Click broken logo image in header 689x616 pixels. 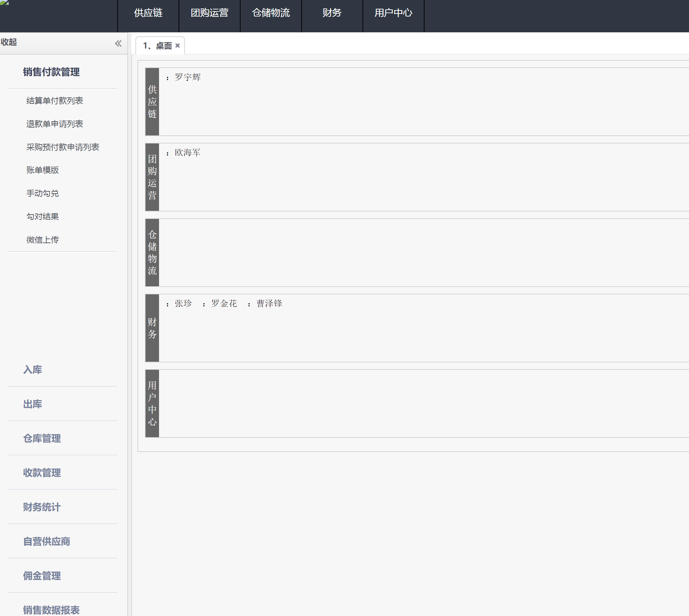click(4, 3)
